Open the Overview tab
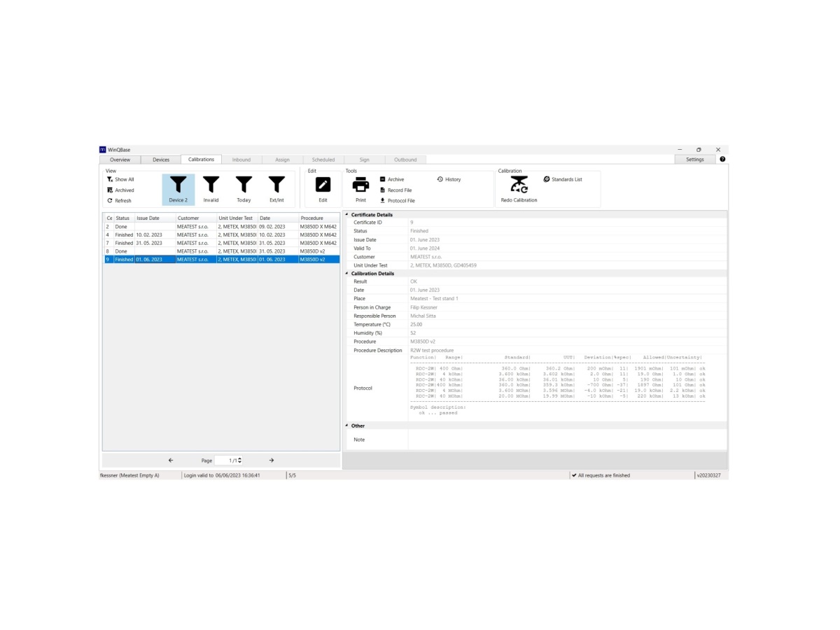This screenshot has width=840, height=630. coord(120,160)
